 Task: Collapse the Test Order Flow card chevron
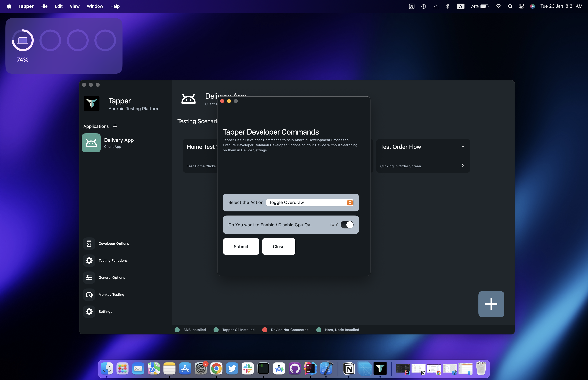point(463,147)
